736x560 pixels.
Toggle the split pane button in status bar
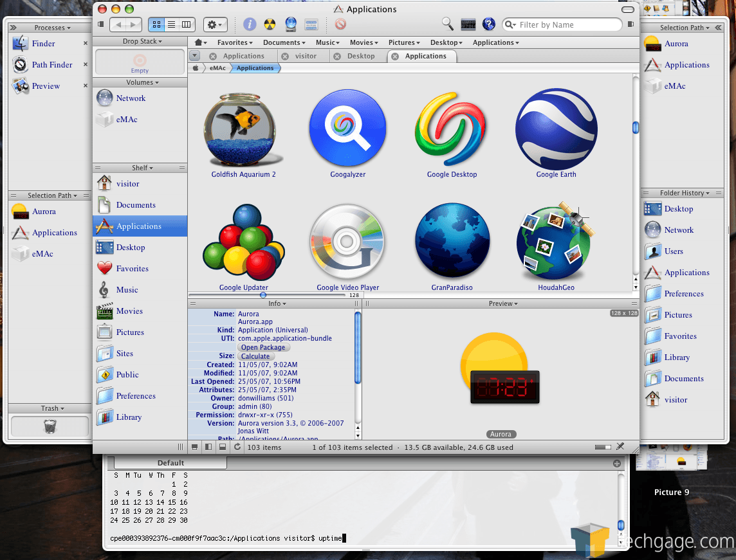pos(208,447)
